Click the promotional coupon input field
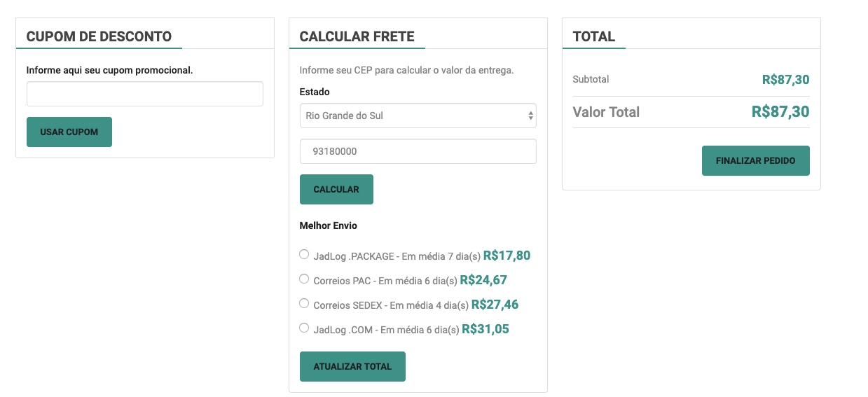Screen dimensions: 868x397 [145, 94]
